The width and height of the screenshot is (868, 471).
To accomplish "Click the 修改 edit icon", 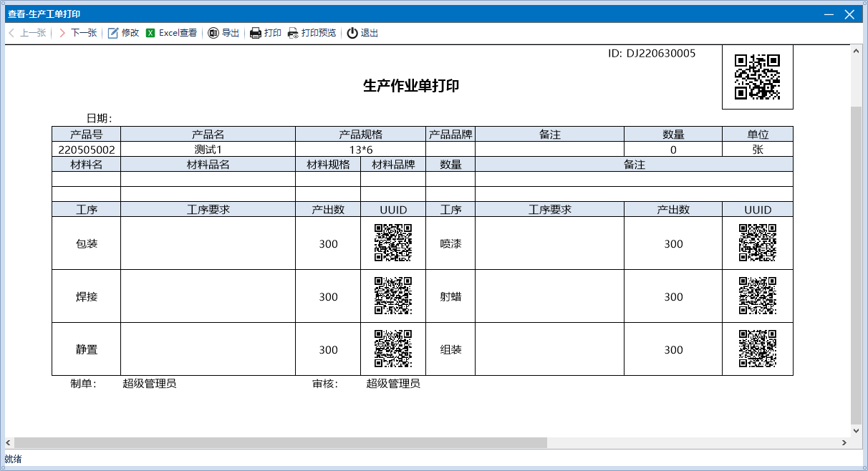I will 113,33.
